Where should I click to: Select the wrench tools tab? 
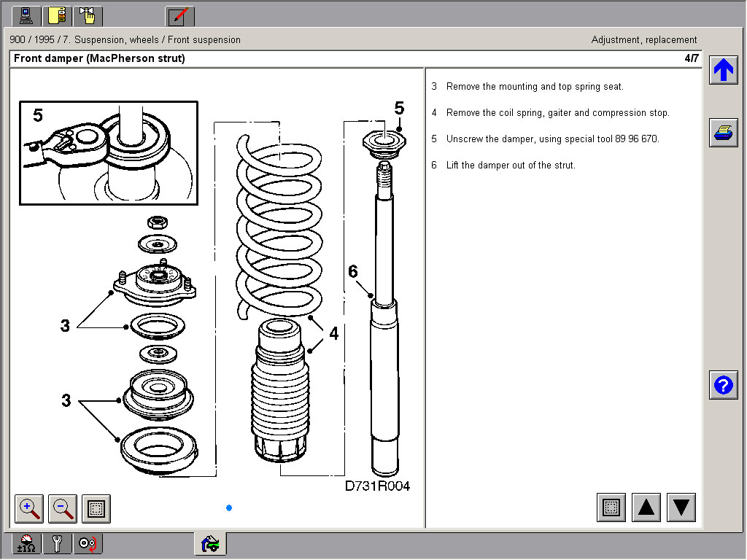(x=58, y=543)
